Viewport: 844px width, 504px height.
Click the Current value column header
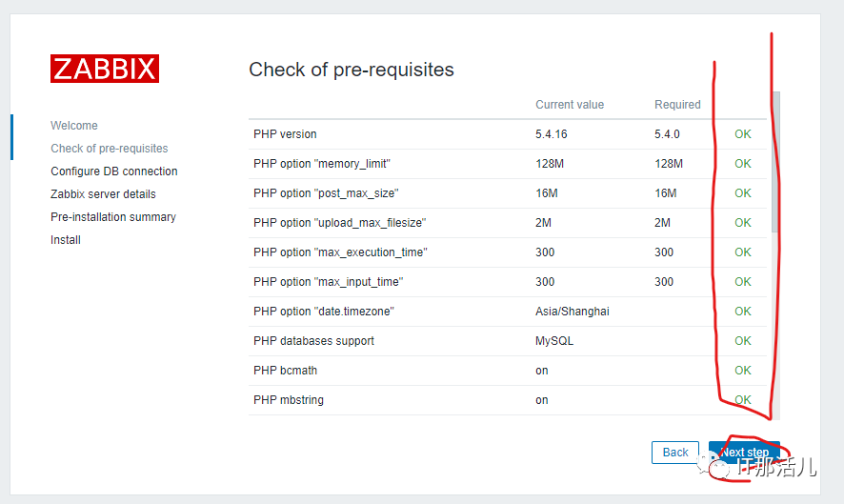coord(570,105)
